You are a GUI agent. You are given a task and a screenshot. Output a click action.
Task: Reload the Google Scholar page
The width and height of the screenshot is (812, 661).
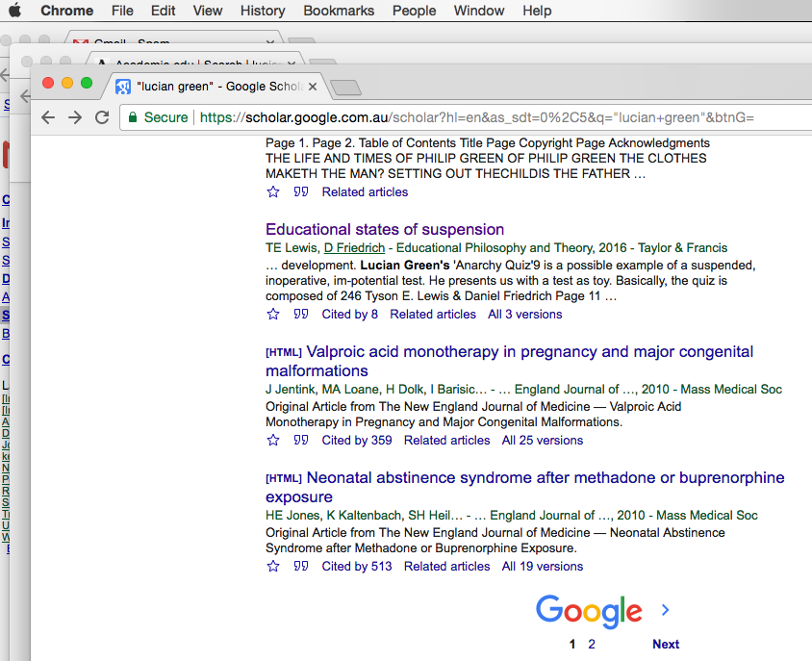pos(102,117)
